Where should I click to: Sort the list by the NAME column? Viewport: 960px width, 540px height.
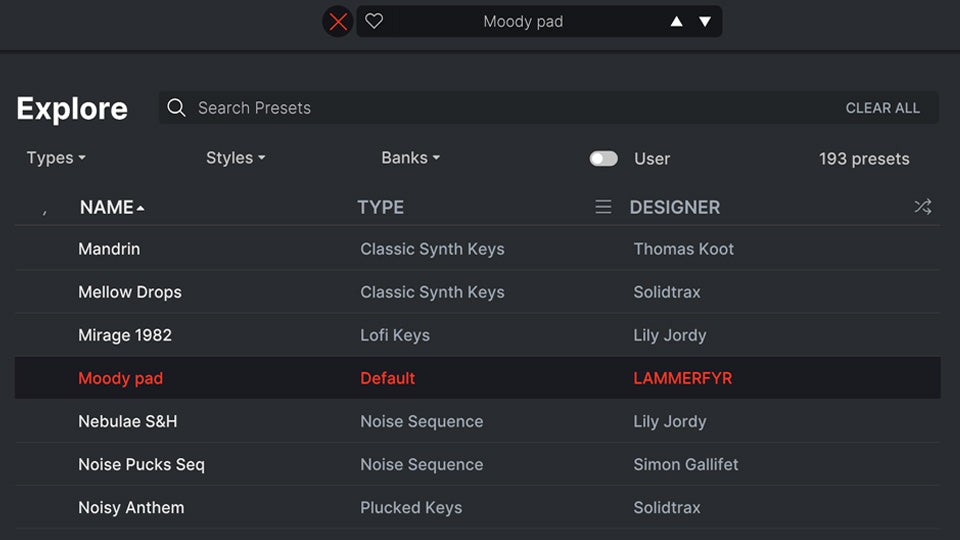tap(112, 208)
